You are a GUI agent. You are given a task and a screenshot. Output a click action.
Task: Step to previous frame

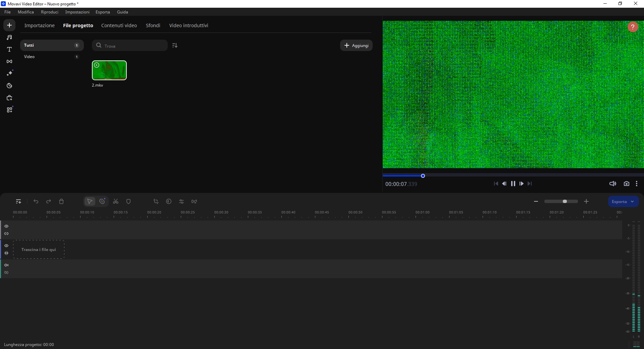pyautogui.click(x=504, y=184)
